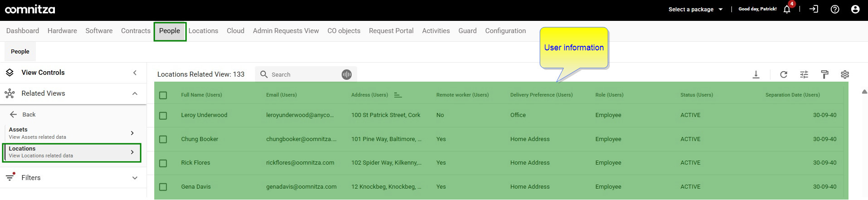Go to the Activities tab
Image resolution: width=868 pixels, height=200 pixels.
point(436,31)
